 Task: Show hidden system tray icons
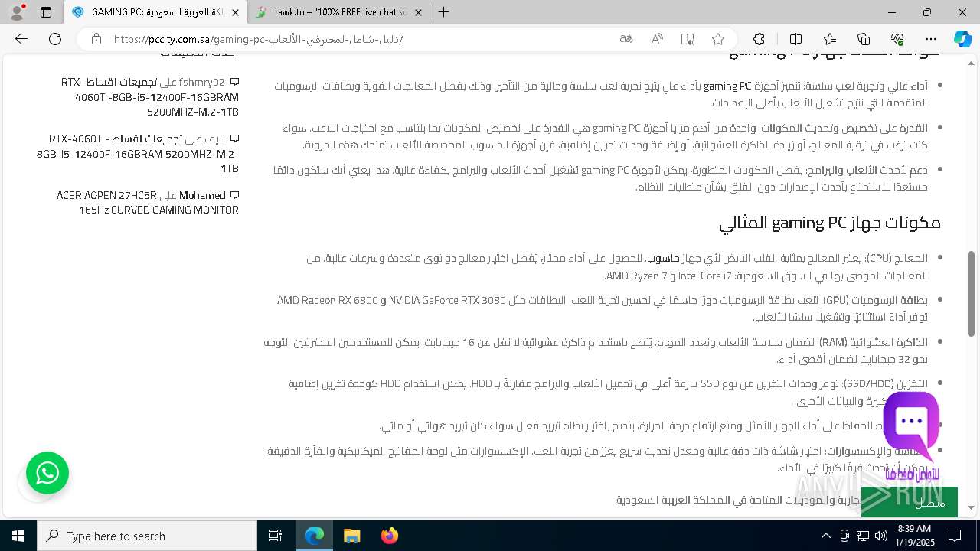coord(825,536)
